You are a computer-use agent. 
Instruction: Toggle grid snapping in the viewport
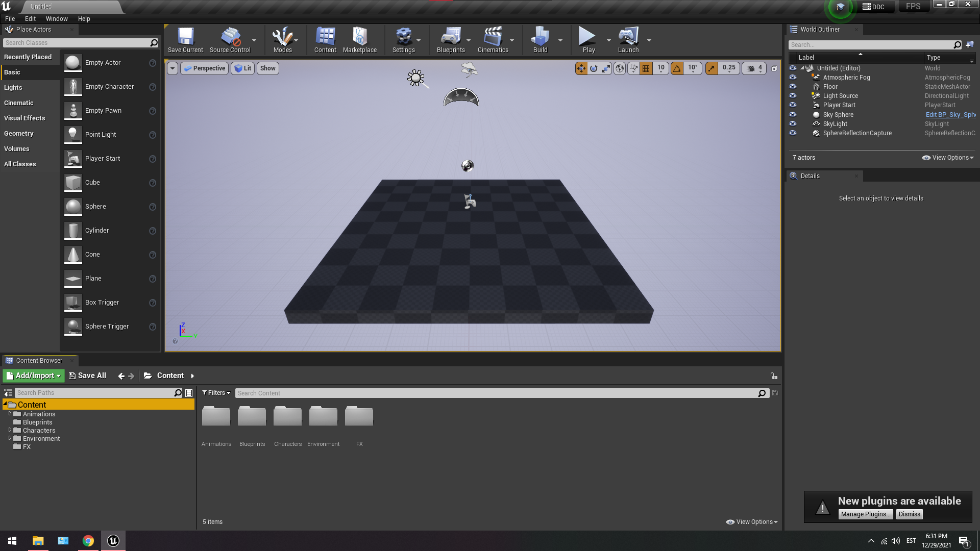646,68
